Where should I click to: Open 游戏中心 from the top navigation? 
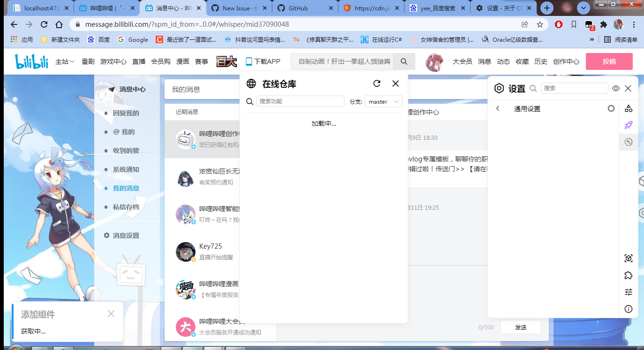point(113,61)
